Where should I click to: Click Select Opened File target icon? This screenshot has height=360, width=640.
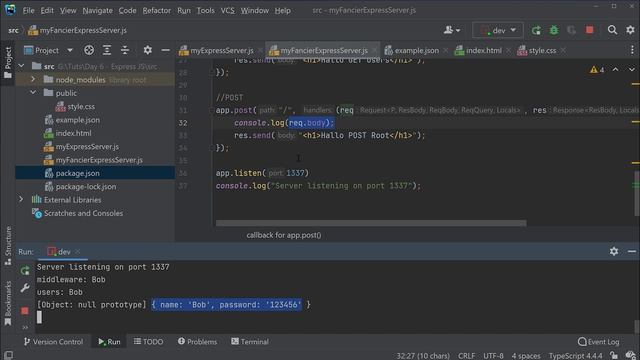[x=89, y=50]
